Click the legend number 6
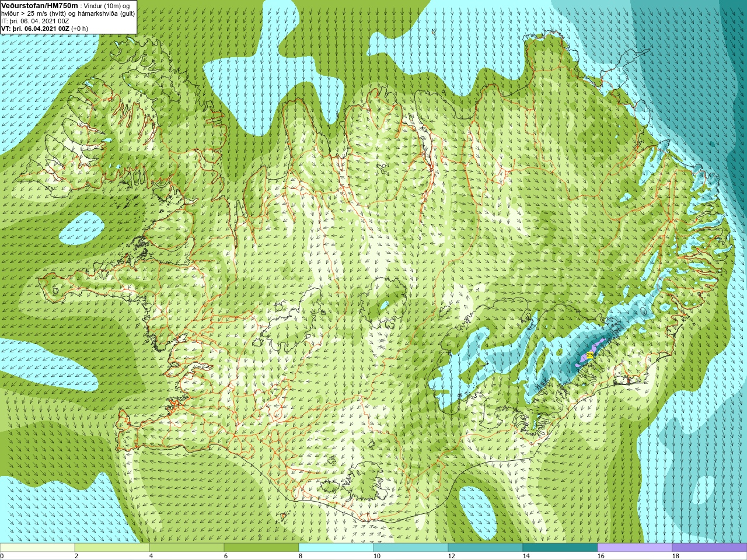Screen dimensions: 747x560 (x=226, y=556)
